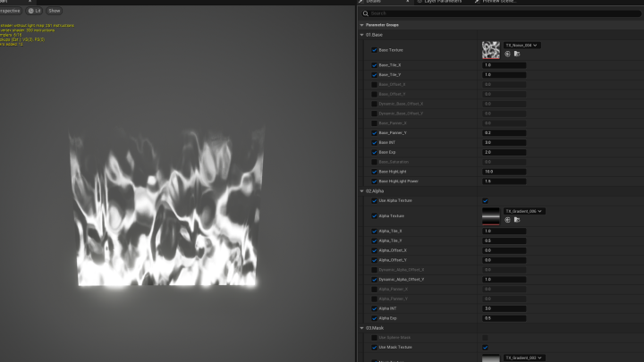Open the TX_Noise_004 texture dropdown
Viewport: 644px width, 362px height.
point(522,45)
